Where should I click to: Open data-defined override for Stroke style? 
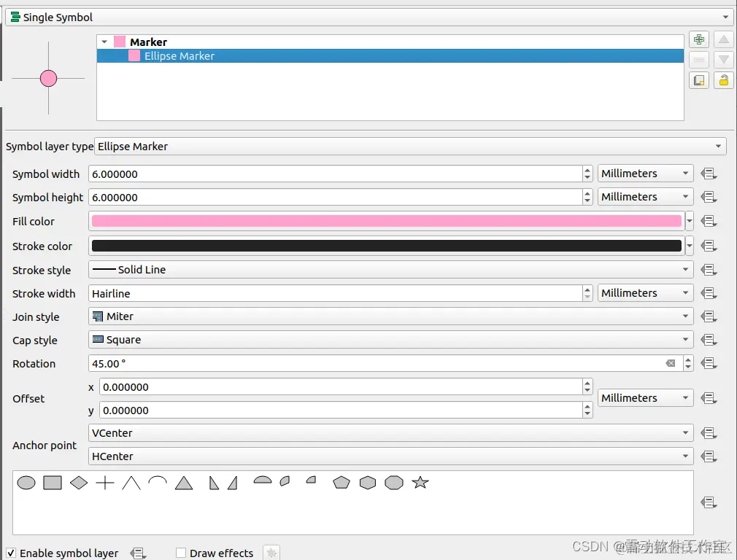click(709, 270)
